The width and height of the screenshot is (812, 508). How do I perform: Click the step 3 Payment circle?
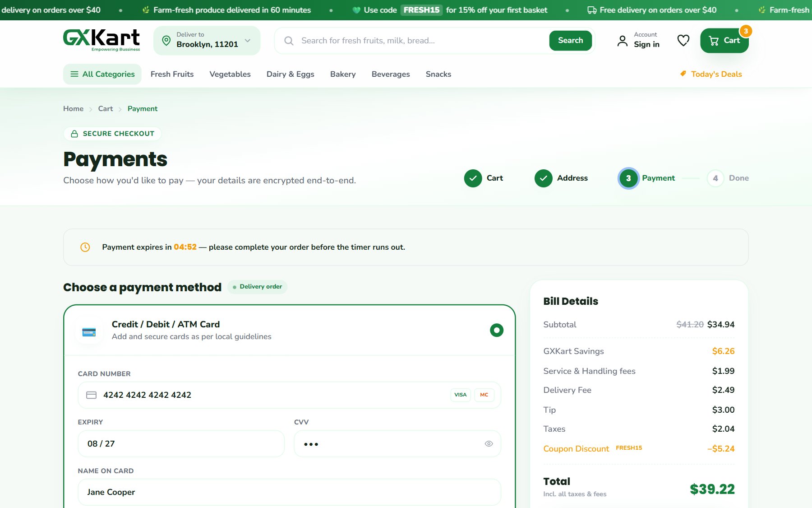[628, 178]
